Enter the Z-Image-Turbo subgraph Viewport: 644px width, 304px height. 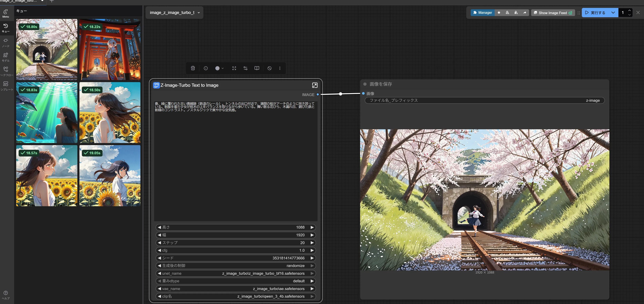(315, 85)
